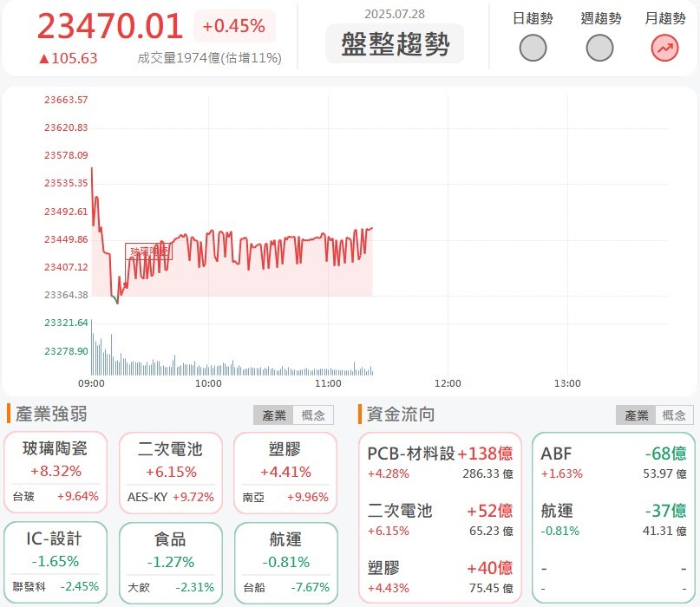The height and width of the screenshot is (607, 700).
Task: Click the 盤整趨勢 trend status badge
Action: (x=395, y=43)
